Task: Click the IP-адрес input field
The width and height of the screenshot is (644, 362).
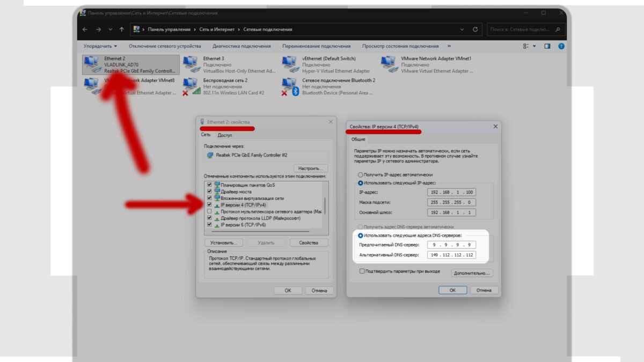Action: tap(452, 192)
